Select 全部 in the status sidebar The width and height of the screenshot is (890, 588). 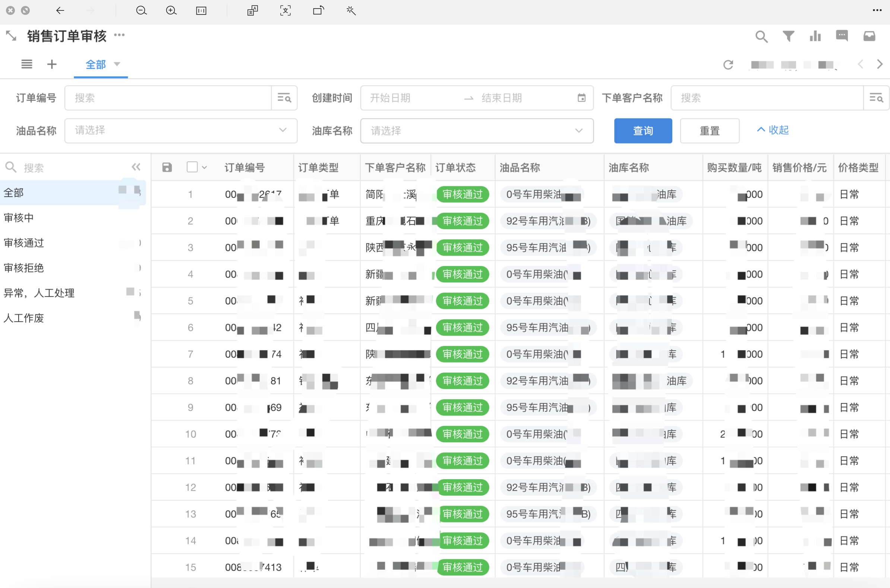click(73, 193)
